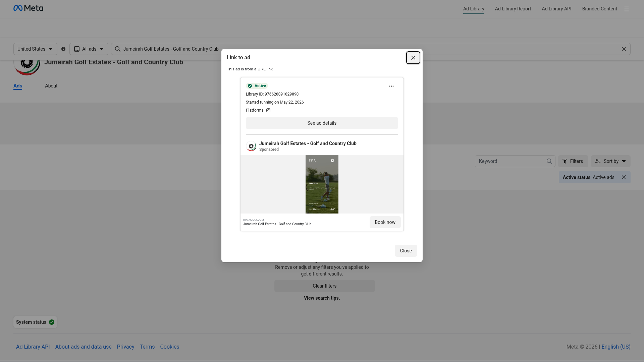Screen dimensions: 644x362
Task: Click the info icon beside United States
Action: coord(63,49)
